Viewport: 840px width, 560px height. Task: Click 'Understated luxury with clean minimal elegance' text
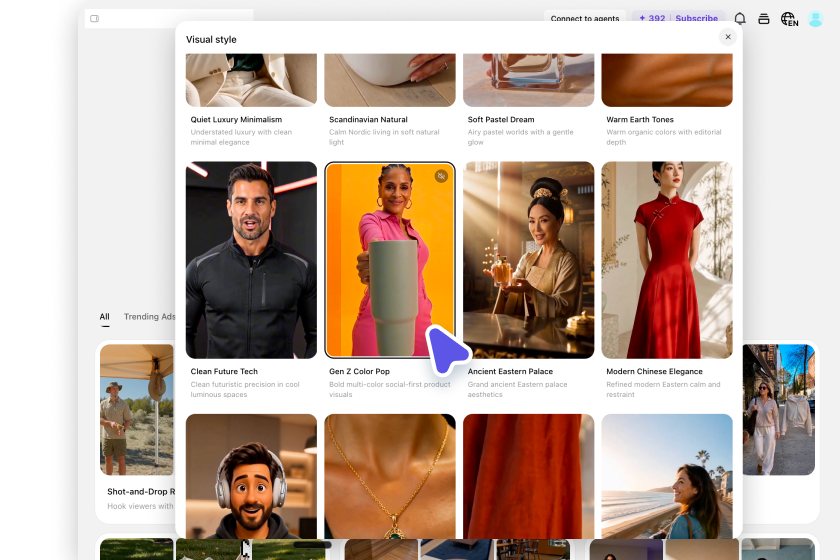tap(241, 137)
